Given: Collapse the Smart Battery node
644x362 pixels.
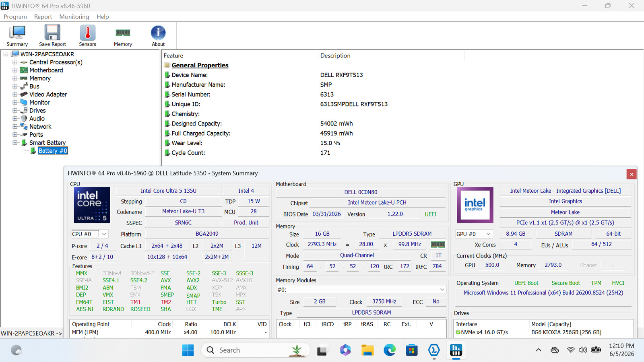Looking at the screenshot, I should tap(15, 143).
